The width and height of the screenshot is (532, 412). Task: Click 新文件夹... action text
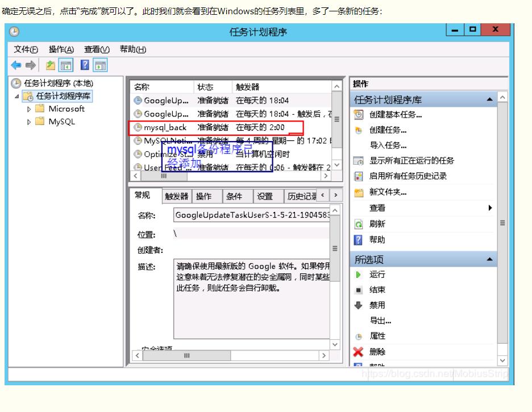(x=388, y=192)
